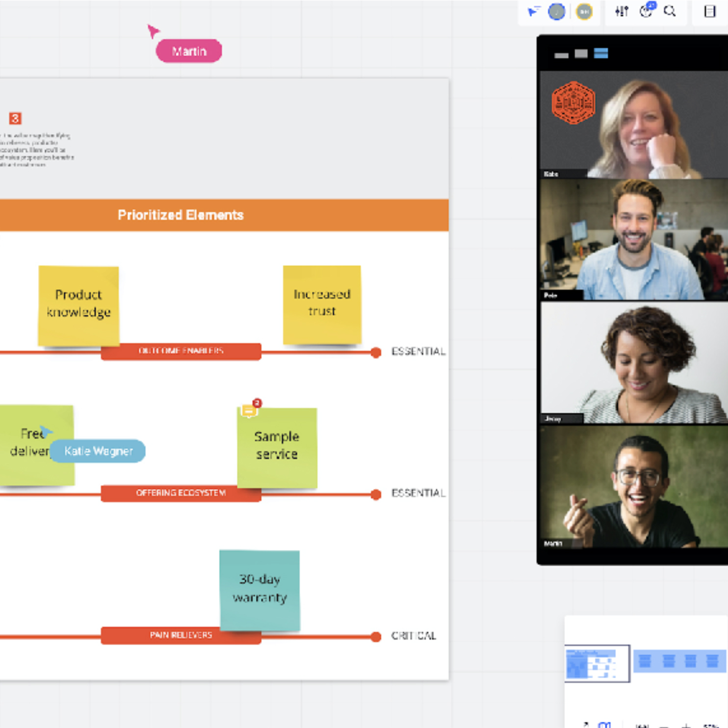Screen dimensions: 728x728
Task: Select the 30-day warranty sticky note
Action: click(260, 590)
